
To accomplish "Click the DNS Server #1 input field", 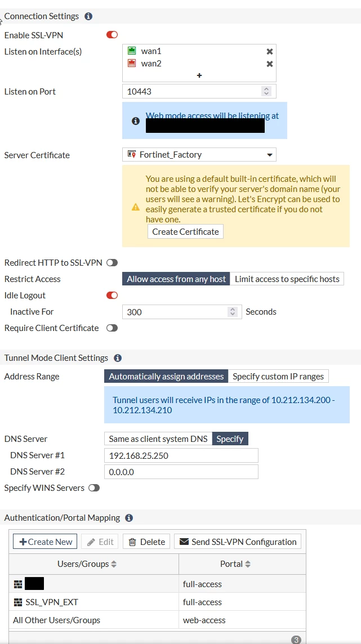I will [x=181, y=455].
